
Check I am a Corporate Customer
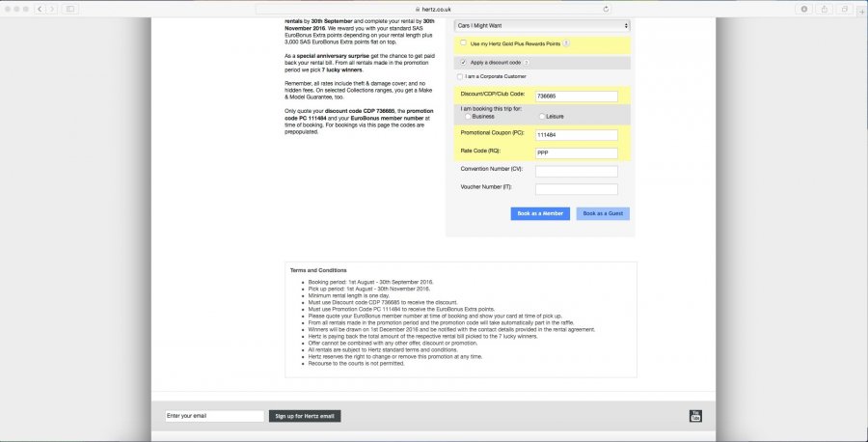[460, 76]
